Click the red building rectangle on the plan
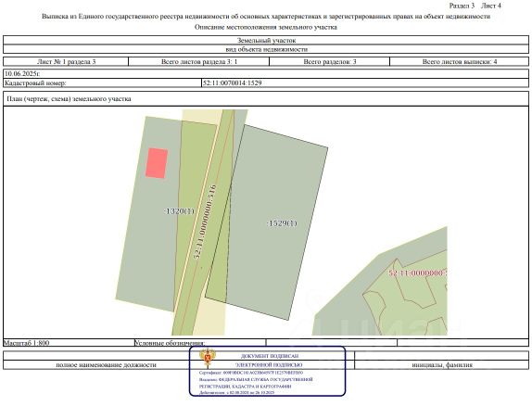Viewport: 532px width, 406px height. [157, 163]
